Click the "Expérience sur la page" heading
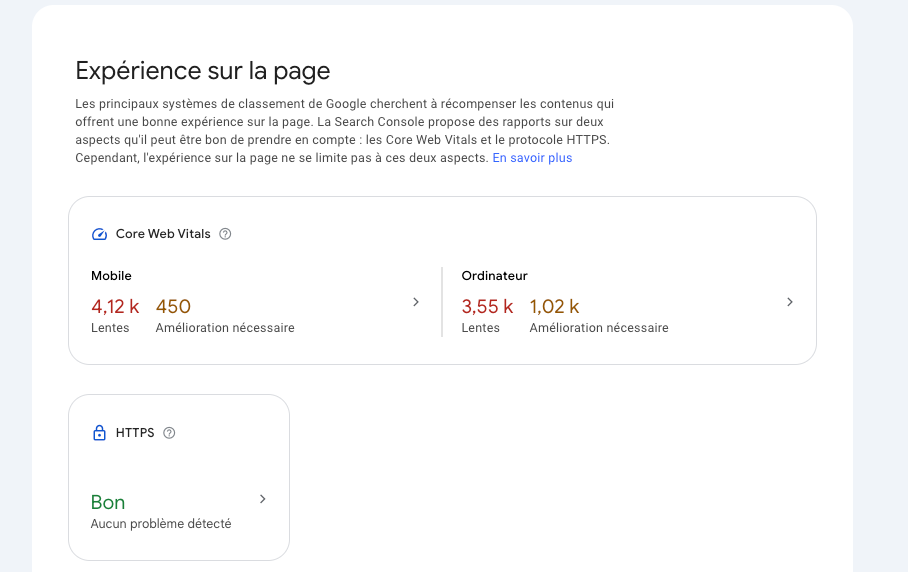The height and width of the screenshot is (572, 908). (203, 71)
